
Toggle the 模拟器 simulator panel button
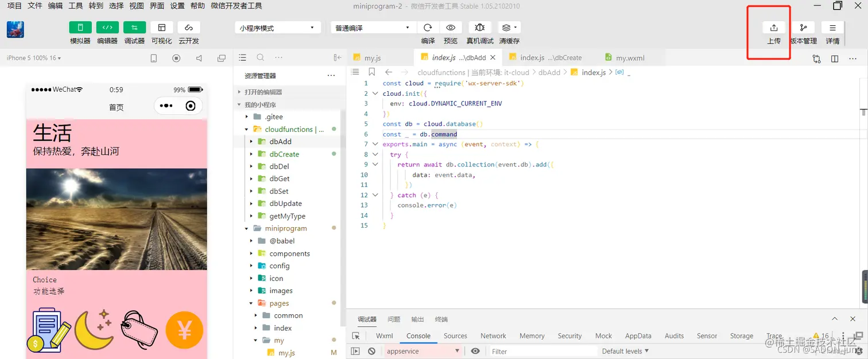80,28
